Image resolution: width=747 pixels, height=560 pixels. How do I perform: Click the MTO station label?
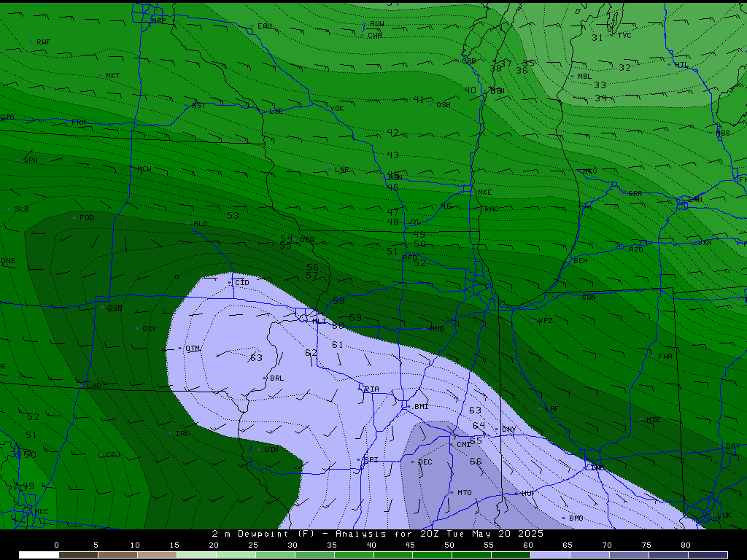pyautogui.click(x=465, y=493)
